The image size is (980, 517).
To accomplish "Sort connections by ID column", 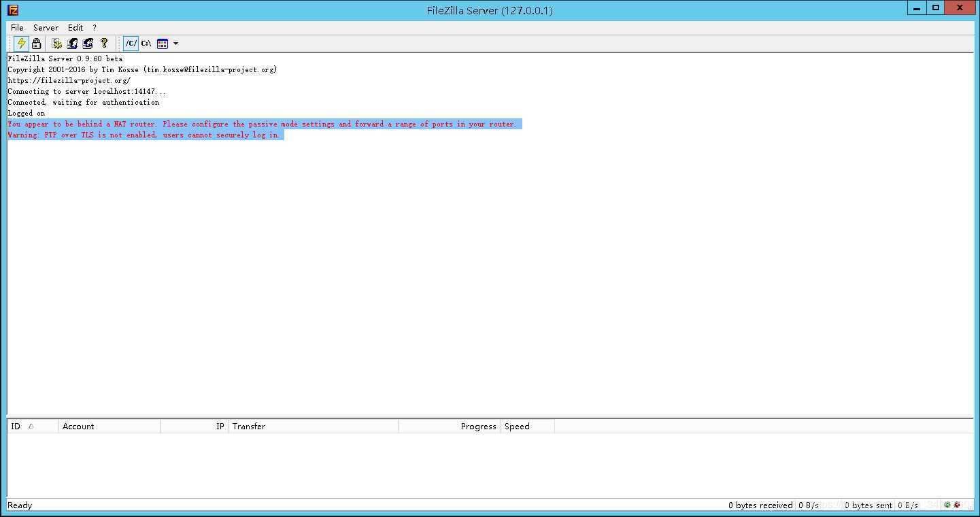I will (x=33, y=427).
